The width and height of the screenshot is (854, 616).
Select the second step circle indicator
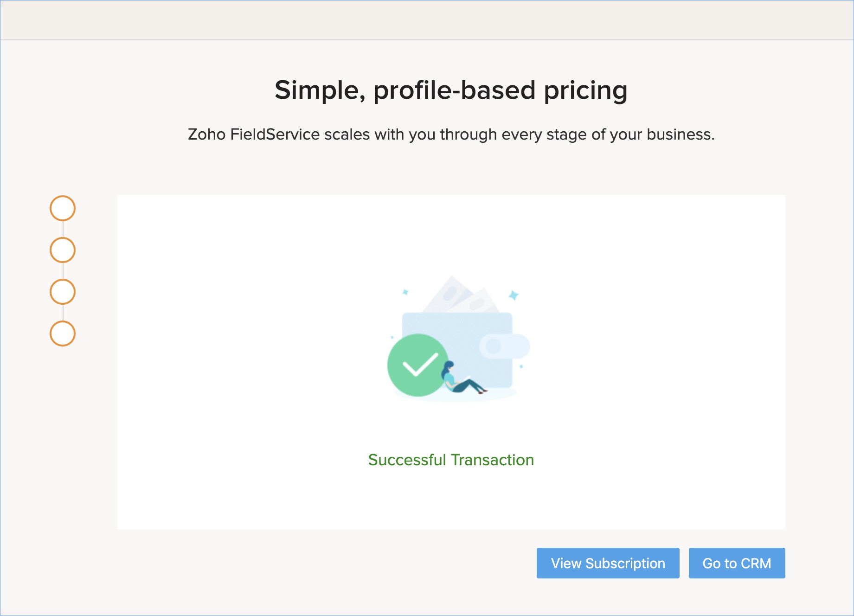click(x=63, y=250)
